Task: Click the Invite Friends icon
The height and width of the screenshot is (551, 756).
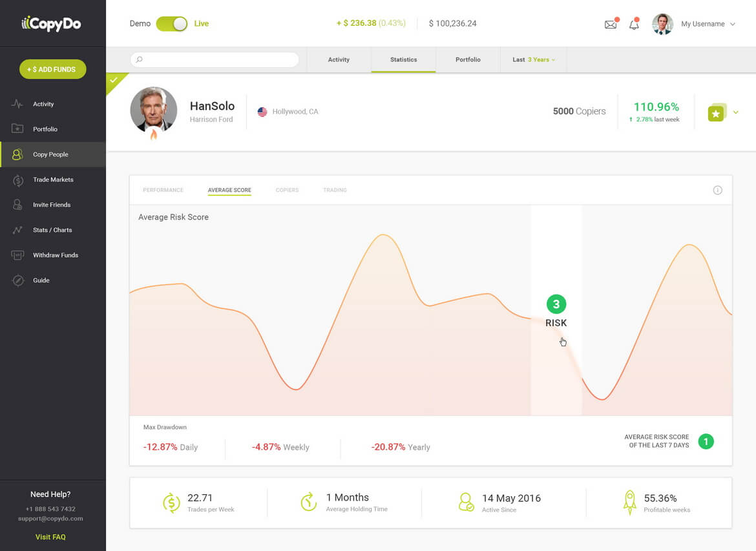Action: (x=17, y=205)
